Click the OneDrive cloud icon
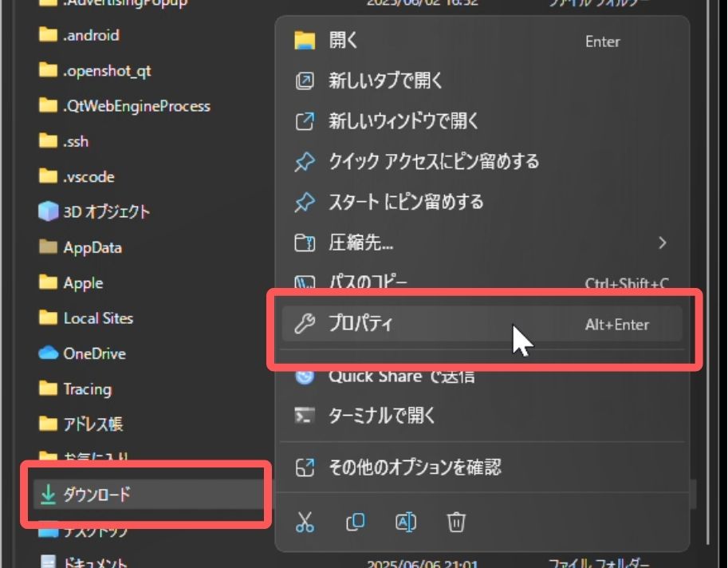This screenshot has height=568, width=728. tap(48, 353)
